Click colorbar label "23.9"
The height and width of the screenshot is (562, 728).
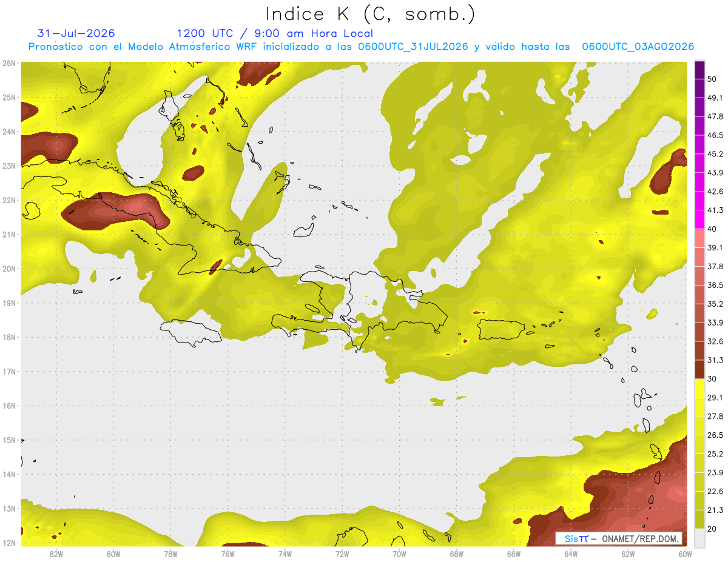tap(715, 472)
